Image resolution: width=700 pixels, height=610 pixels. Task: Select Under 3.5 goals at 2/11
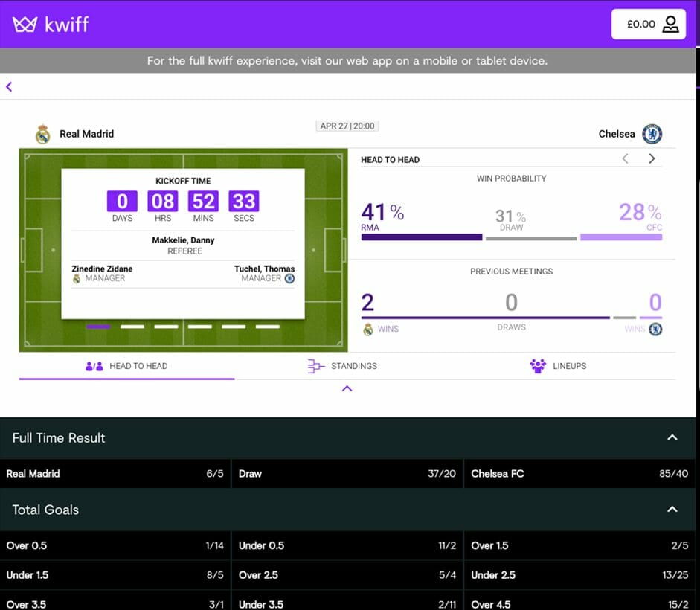pos(347,600)
